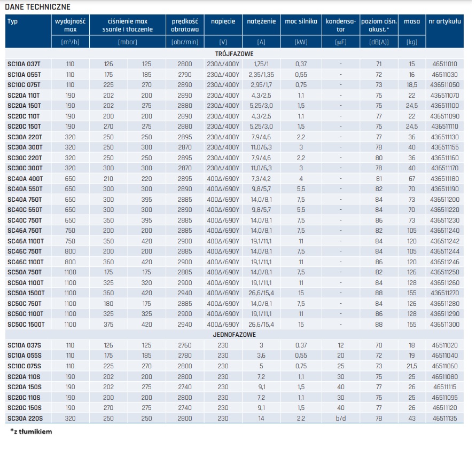Image resolution: width=476 pixels, height=450 pixels.
Task: Click the DANE TECHNICZNE heading
Action: tap(36, 7)
